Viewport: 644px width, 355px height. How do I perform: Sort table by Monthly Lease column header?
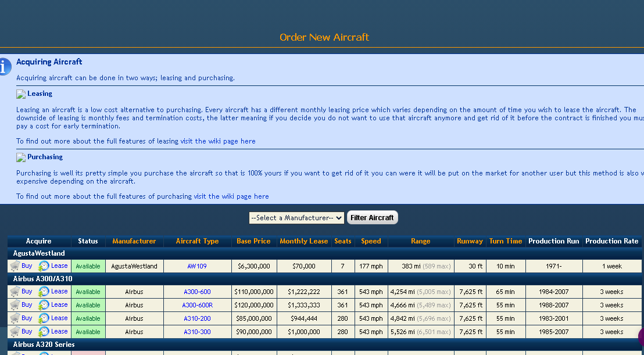[304, 241]
